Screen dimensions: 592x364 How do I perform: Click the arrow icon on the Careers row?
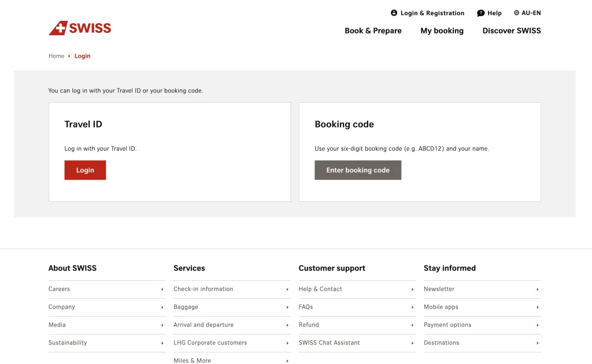coord(162,289)
